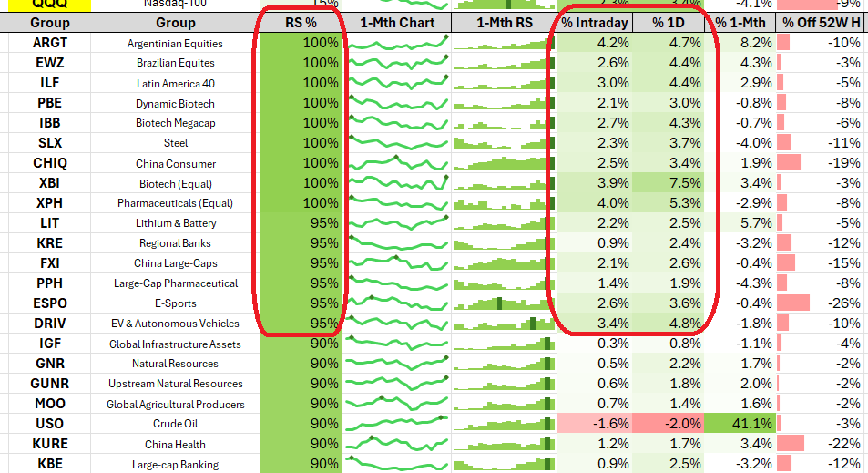Click the Brazilian Equites name cell
Viewport: 868px width, 473px height.
[x=175, y=63]
